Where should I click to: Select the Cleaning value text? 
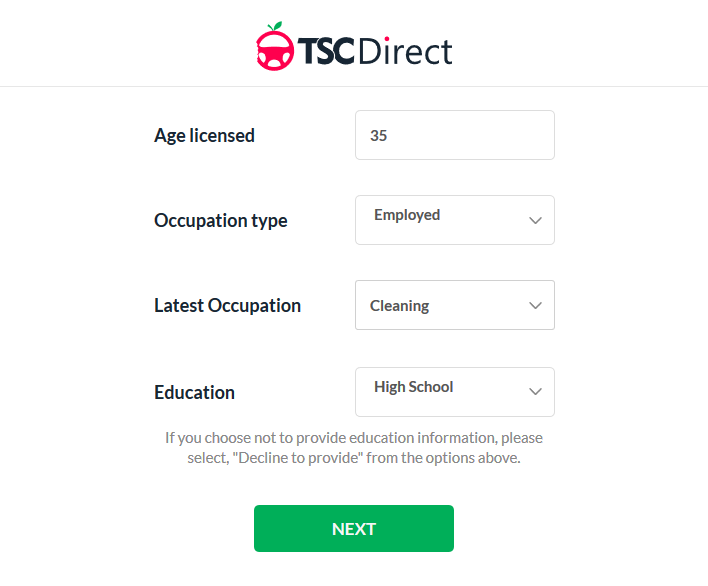pyautogui.click(x=399, y=306)
